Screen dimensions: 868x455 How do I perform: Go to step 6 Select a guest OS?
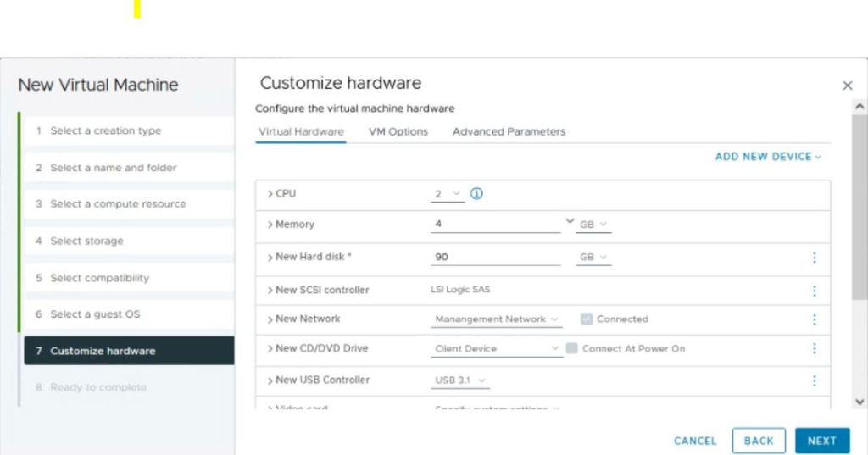tap(129, 314)
